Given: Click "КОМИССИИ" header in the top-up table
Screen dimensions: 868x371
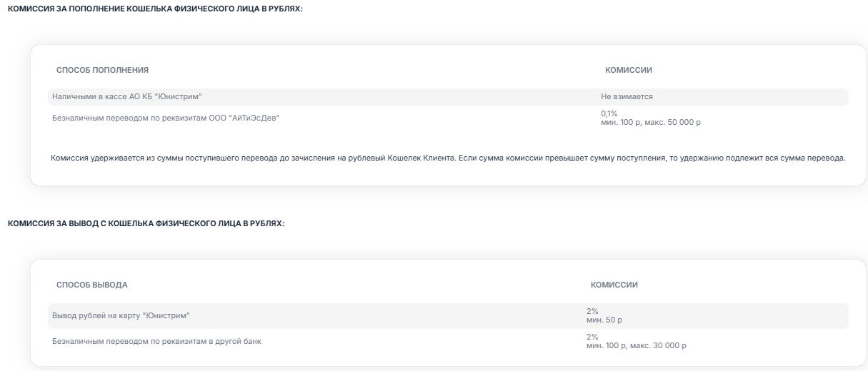Looking at the screenshot, I should 629,70.
